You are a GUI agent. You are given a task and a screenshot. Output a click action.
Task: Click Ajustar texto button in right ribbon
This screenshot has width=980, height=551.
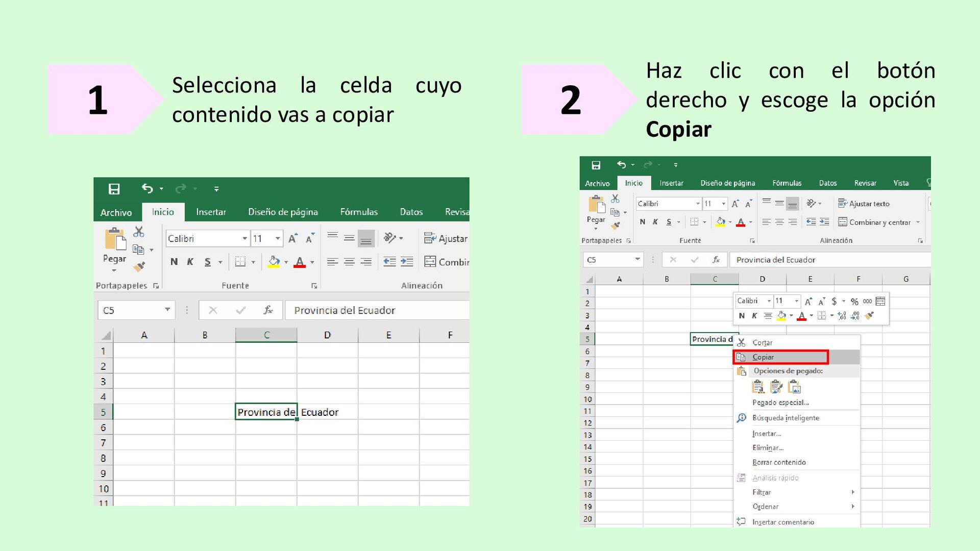click(x=864, y=204)
